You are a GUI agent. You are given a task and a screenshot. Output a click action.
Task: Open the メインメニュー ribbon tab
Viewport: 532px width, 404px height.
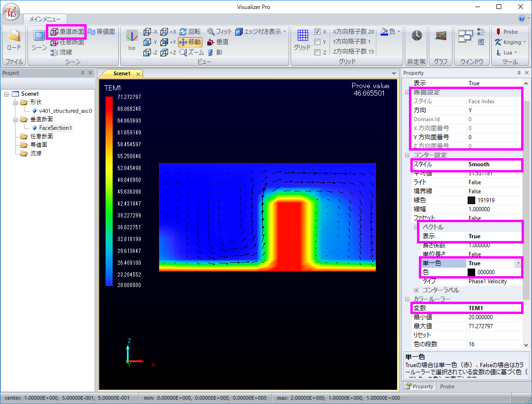(x=45, y=19)
